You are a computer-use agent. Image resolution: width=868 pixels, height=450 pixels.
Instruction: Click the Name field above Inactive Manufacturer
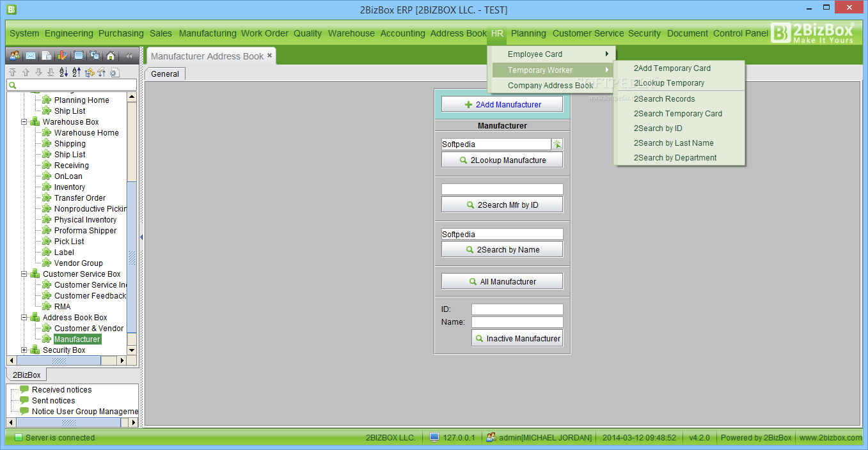(517, 322)
